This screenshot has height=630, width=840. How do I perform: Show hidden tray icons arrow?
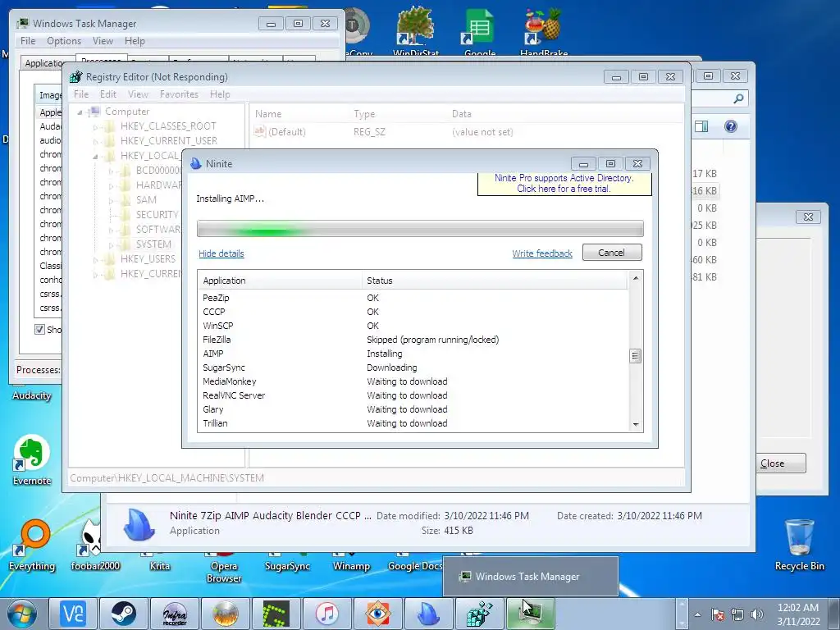[697, 614]
